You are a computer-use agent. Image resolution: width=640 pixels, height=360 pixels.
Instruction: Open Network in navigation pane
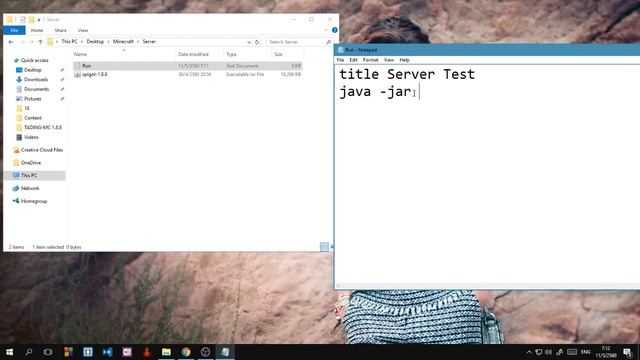[x=30, y=188]
